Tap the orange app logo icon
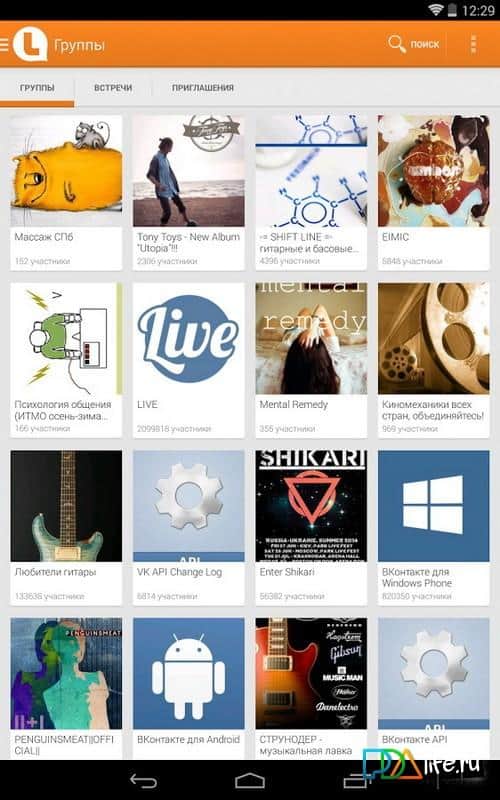 click(30, 44)
